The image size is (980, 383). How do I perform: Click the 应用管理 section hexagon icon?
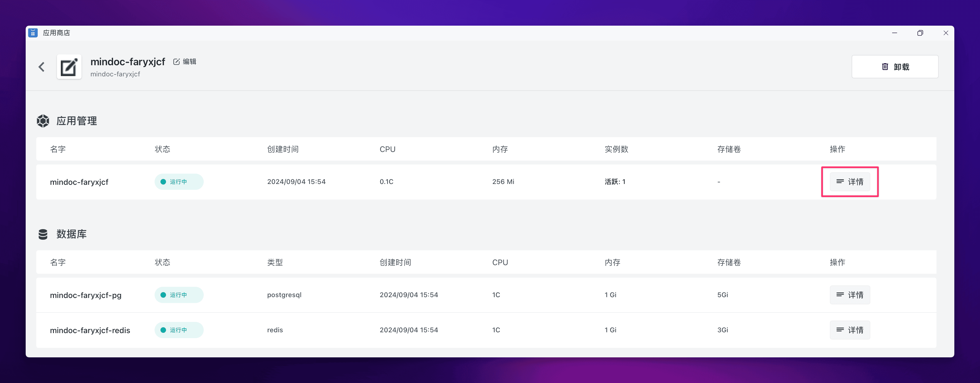click(43, 121)
